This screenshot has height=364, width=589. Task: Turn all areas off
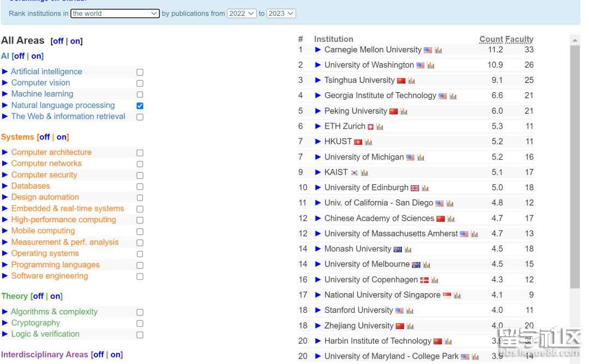tap(57, 41)
